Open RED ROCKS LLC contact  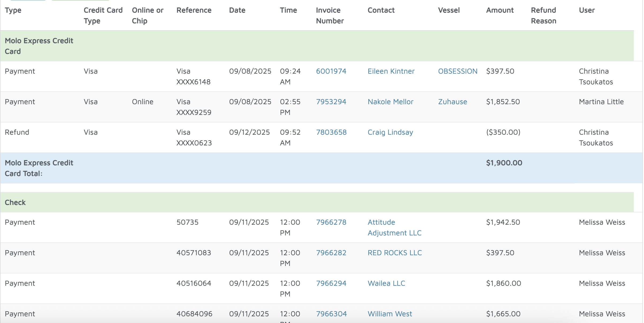click(394, 253)
